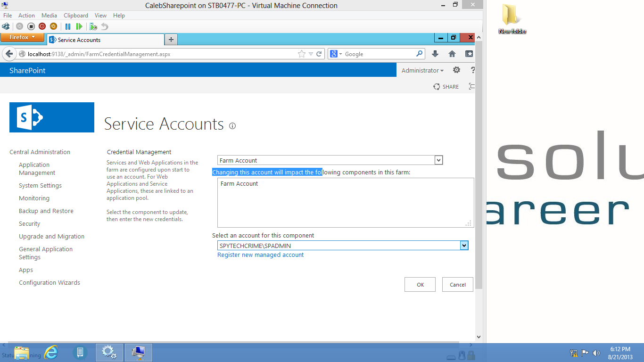Image resolution: width=644 pixels, height=362 pixels.
Task: Open Upgrade and Migration
Action: coord(51,237)
